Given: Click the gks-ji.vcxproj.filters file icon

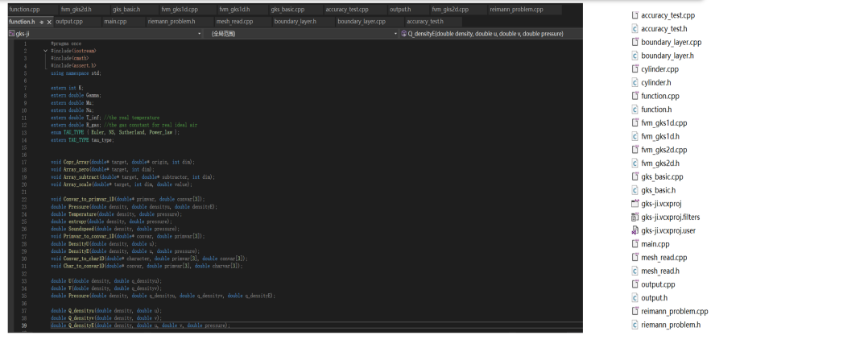Looking at the screenshot, I should point(634,217).
